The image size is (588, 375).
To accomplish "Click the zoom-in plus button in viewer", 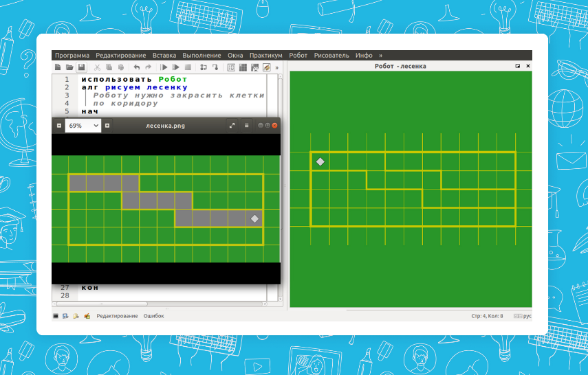I will point(107,126).
